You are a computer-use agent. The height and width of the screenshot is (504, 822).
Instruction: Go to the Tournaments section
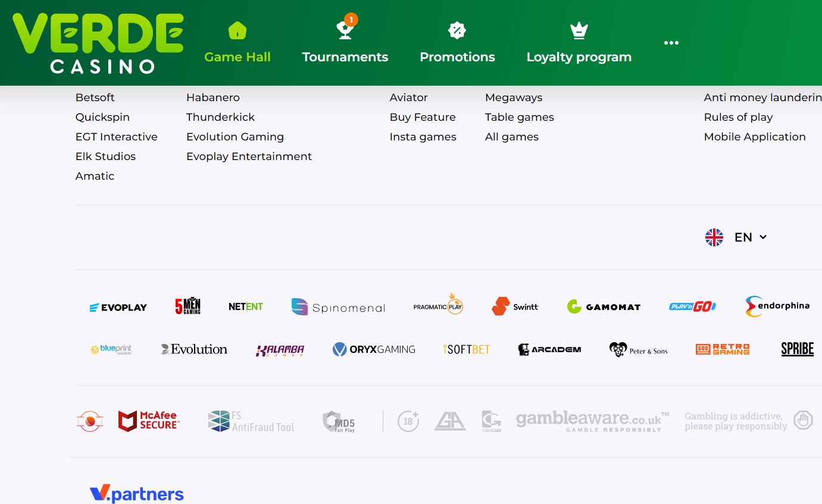pyautogui.click(x=345, y=43)
